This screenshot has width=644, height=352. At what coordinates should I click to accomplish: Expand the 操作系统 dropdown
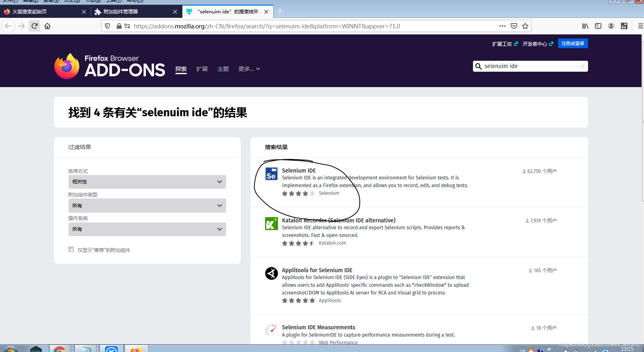[147, 229]
